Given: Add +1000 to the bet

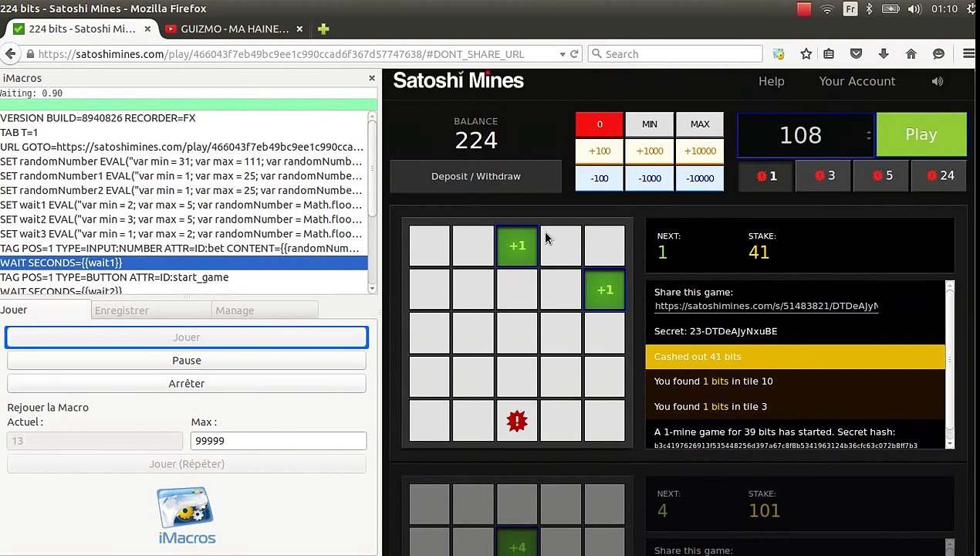Looking at the screenshot, I should (650, 151).
